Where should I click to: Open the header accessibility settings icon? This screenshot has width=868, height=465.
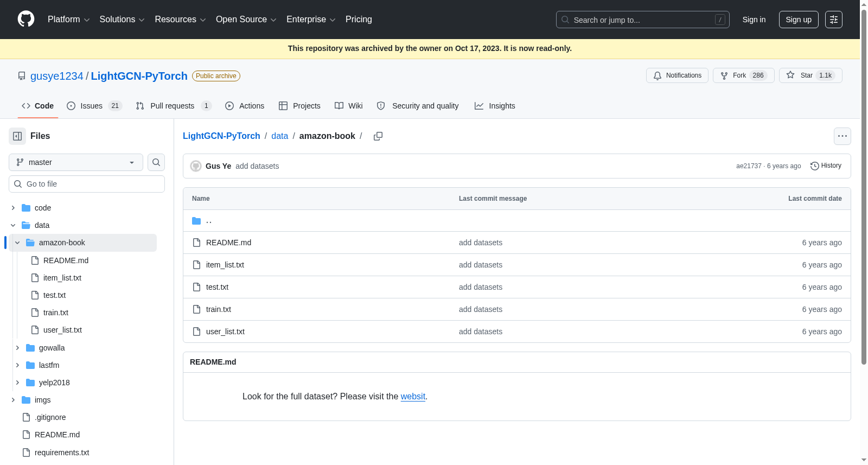point(834,20)
